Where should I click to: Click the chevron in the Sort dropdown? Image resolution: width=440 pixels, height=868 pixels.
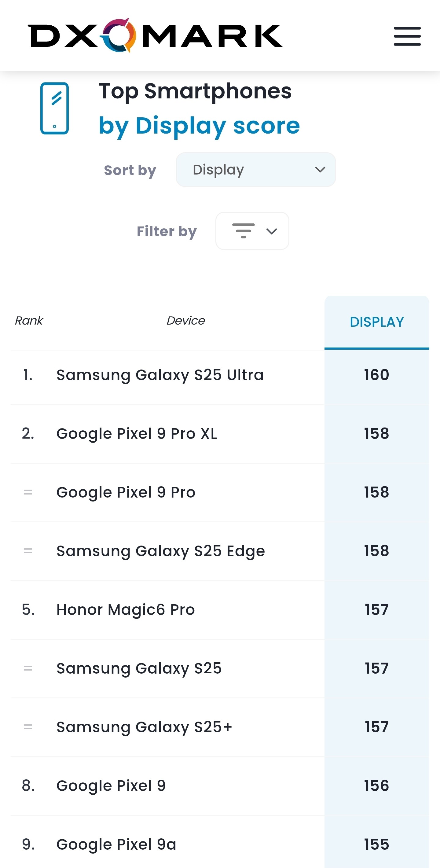tap(320, 170)
